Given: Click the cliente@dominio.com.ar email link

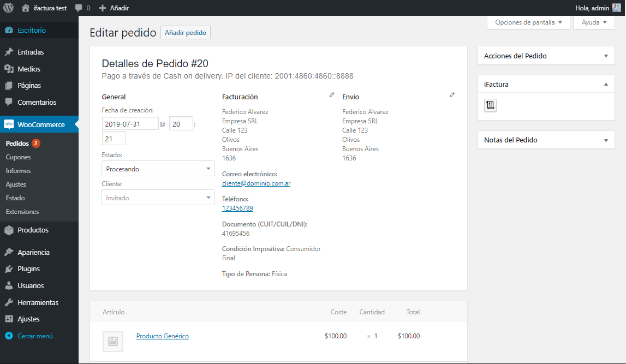Looking at the screenshot, I should click(257, 183).
